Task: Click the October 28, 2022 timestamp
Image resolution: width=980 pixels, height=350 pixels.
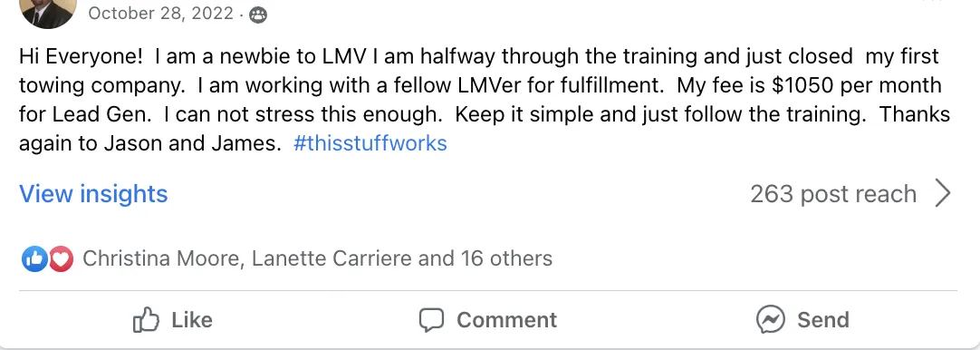Action: 160,14
